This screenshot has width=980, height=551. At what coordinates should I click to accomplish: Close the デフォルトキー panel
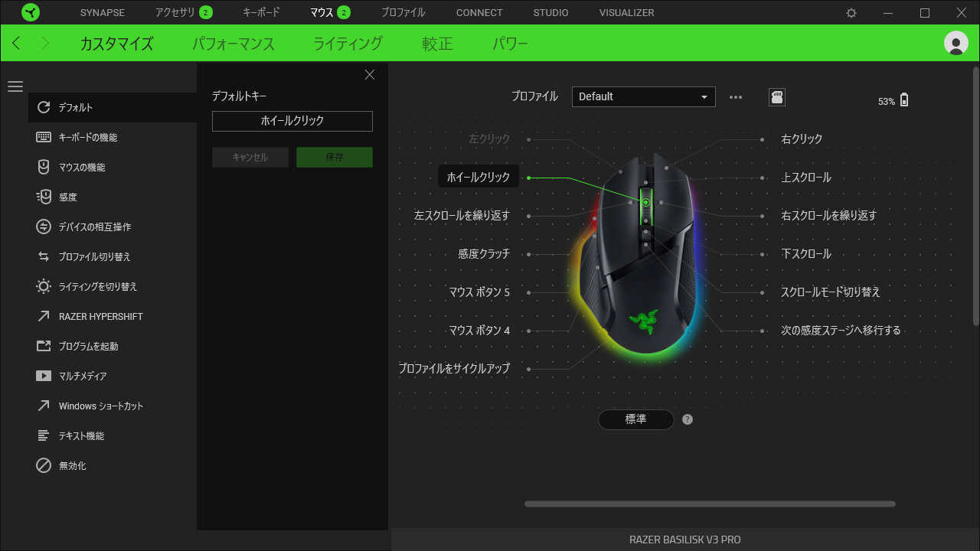370,74
